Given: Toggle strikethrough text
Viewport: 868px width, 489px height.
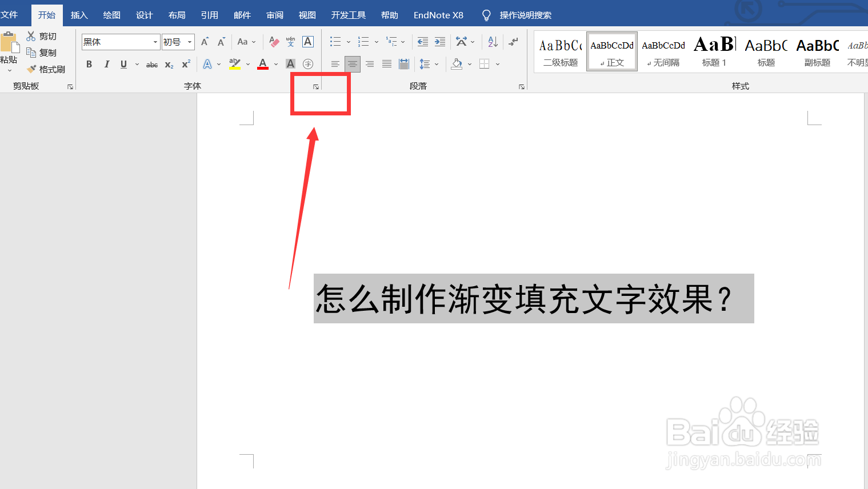Looking at the screenshot, I should [x=152, y=65].
